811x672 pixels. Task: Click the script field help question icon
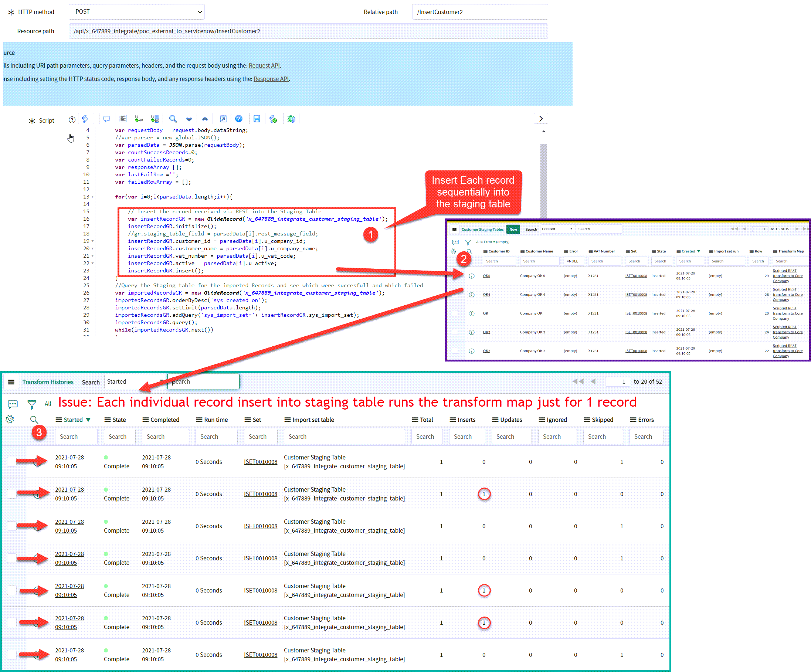72,120
